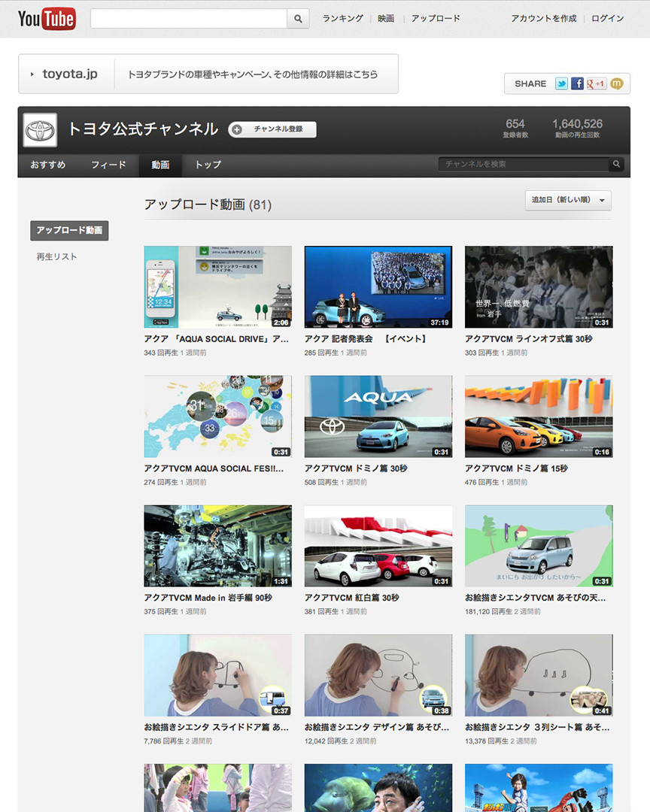Open 映画 link in header
The height and width of the screenshot is (812, 650).
(x=386, y=18)
